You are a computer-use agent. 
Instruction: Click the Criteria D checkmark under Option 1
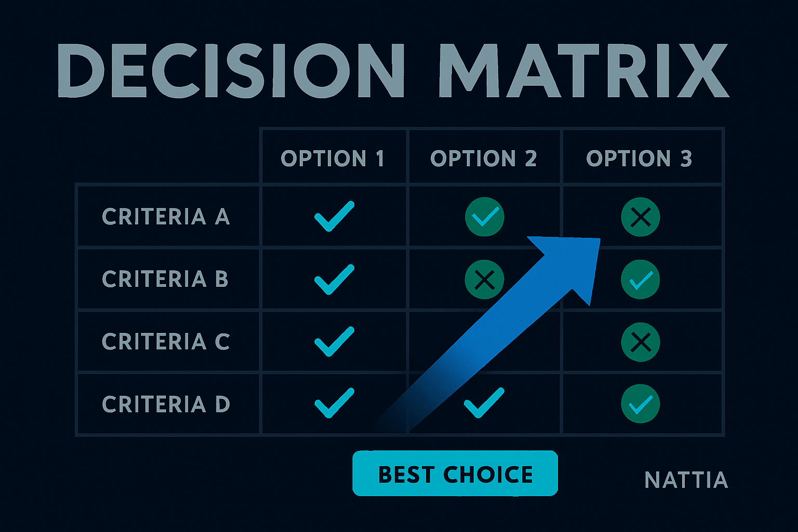334,403
